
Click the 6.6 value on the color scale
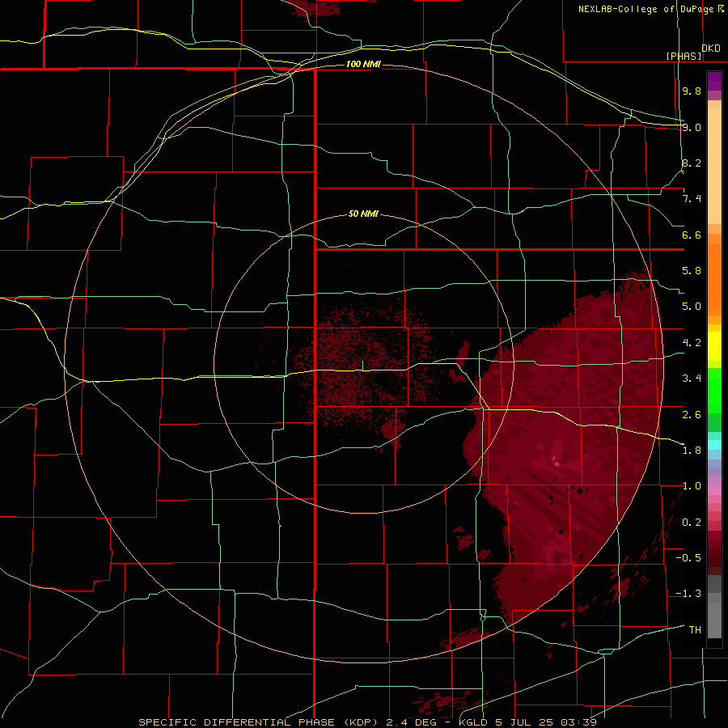[x=692, y=235]
